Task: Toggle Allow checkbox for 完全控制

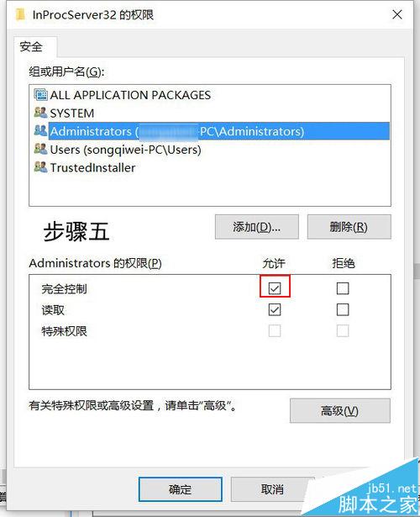Action: tap(275, 288)
